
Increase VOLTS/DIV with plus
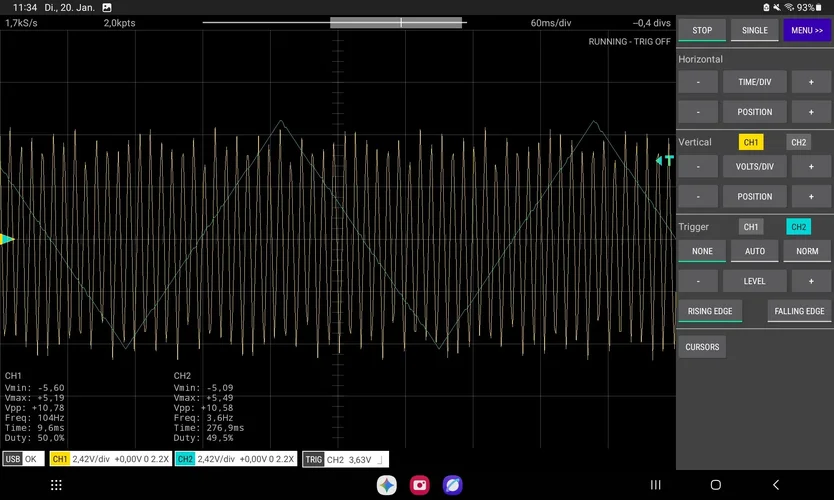pos(811,166)
